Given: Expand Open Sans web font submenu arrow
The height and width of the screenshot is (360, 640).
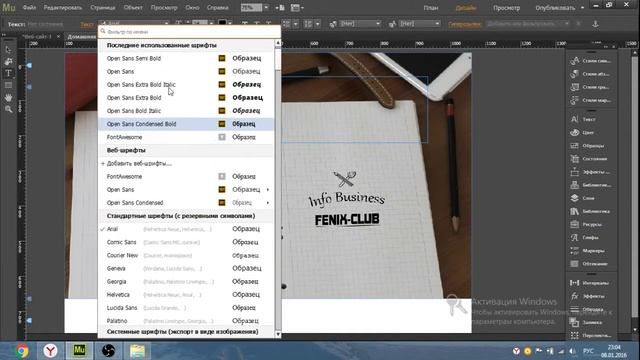Looking at the screenshot, I should (268, 190).
